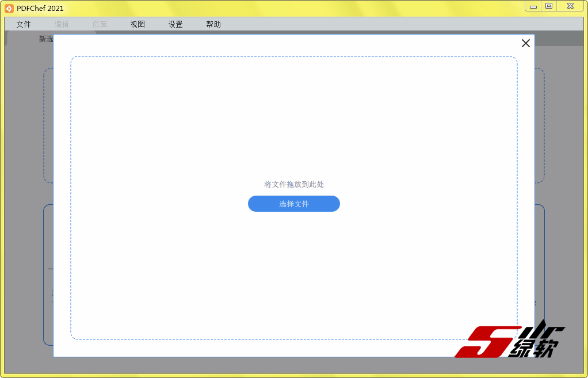
Task: Open the 设置 menu
Action: 175,24
